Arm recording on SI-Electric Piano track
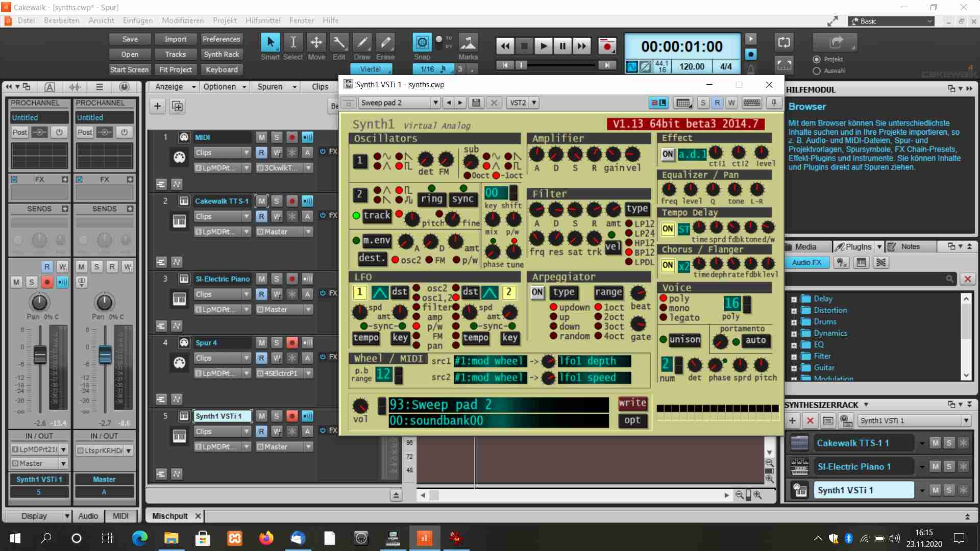Image resolution: width=980 pixels, height=551 pixels. pyautogui.click(x=292, y=279)
